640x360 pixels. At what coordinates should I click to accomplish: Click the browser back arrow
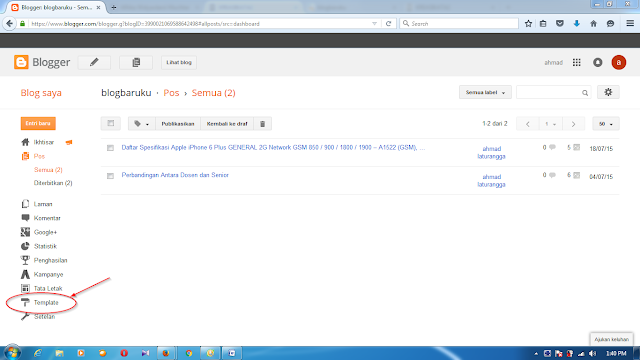tap(9, 24)
